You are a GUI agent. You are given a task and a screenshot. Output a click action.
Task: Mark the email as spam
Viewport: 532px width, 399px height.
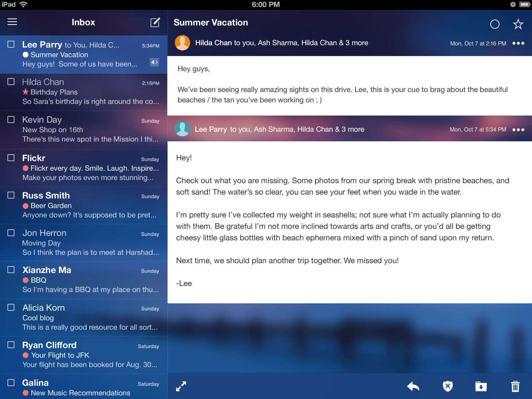tap(447, 386)
